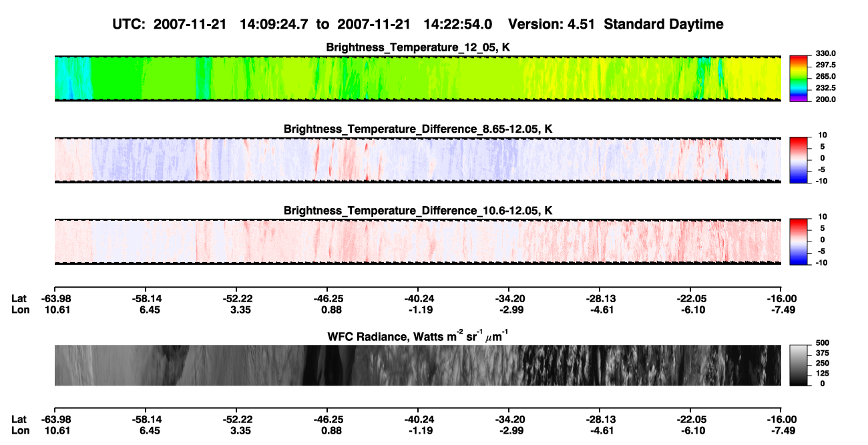Click the 265.0 colorbar label
This screenshot has width=868, height=445.
point(826,76)
